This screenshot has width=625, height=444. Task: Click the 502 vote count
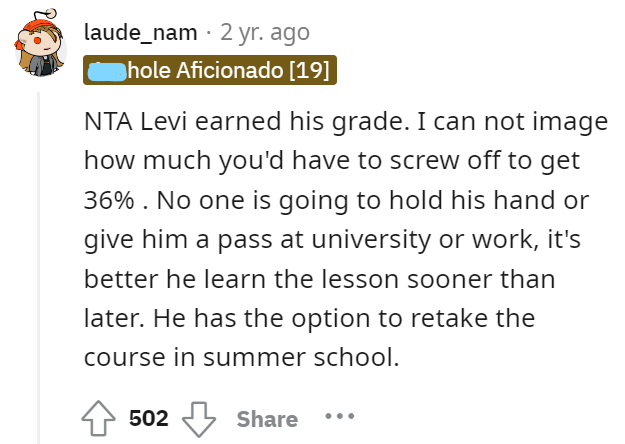149,418
